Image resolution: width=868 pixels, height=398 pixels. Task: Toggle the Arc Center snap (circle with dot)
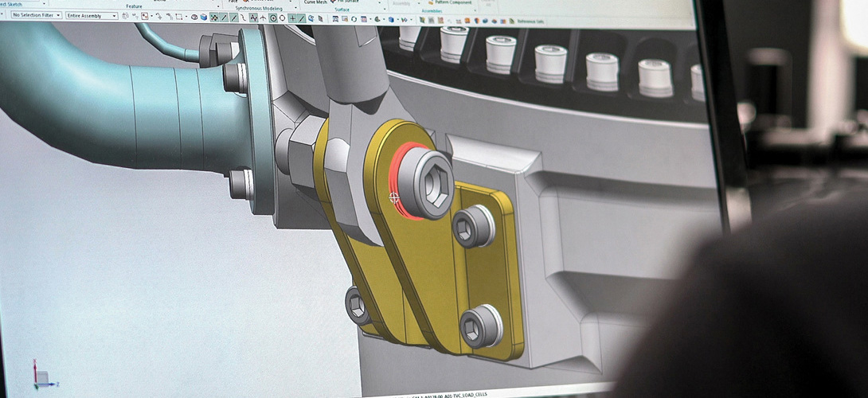coord(273,18)
